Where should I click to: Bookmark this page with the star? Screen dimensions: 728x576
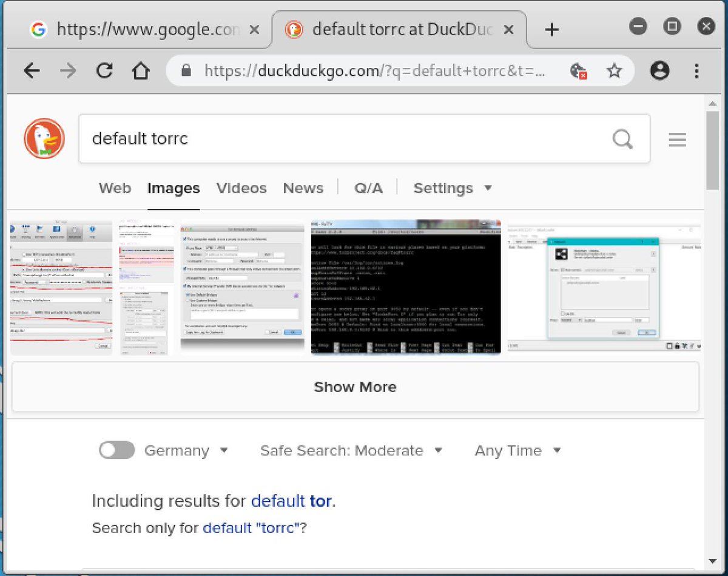tap(615, 71)
